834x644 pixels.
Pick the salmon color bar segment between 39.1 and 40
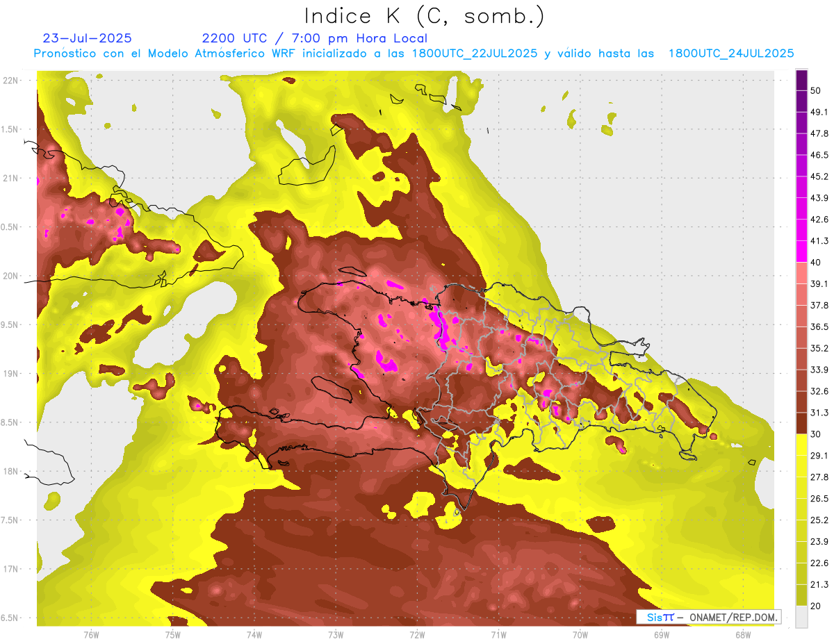click(801, 273)
